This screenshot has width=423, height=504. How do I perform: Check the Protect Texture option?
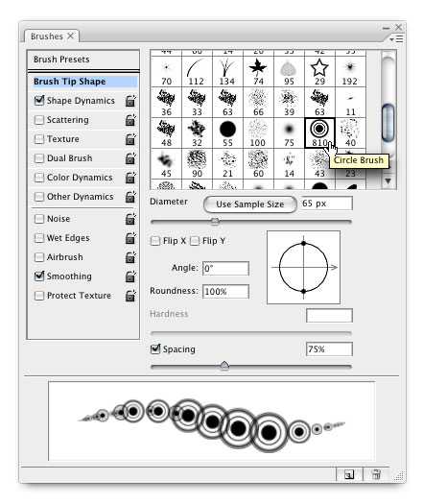39,296
